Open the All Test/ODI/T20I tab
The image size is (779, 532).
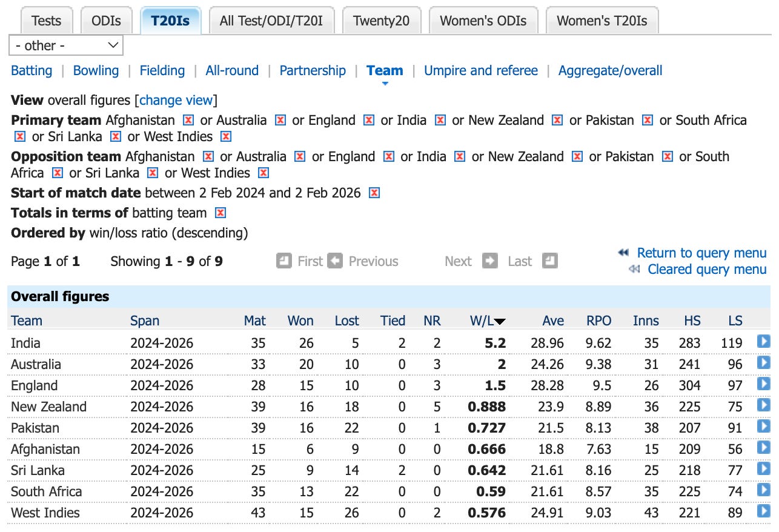pyautogui.click(x=271, y=21)
